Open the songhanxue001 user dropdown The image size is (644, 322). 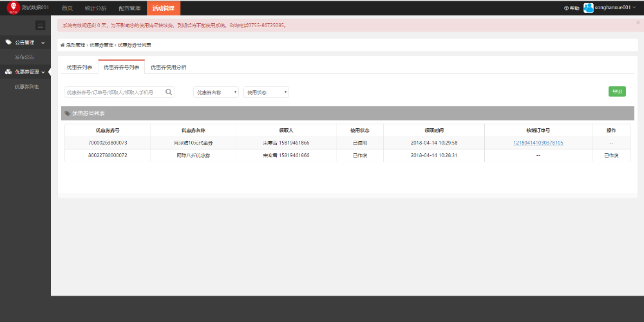615,8
